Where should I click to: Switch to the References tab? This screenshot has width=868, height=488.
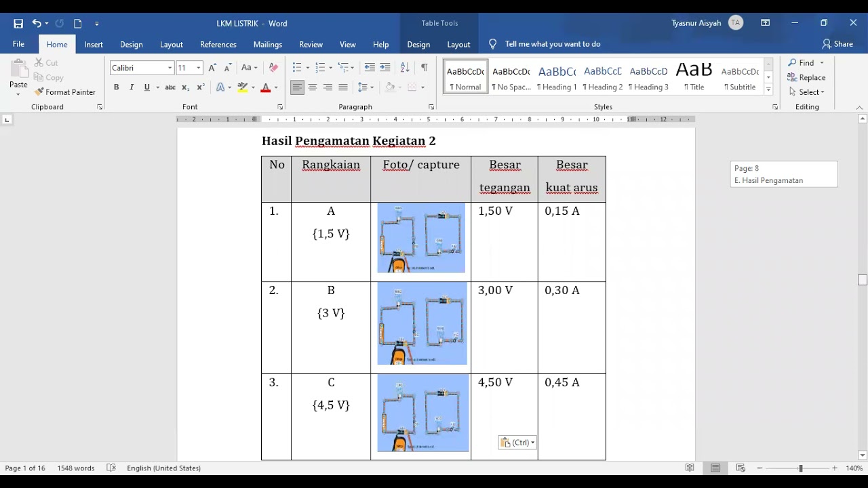pos(218,44)
